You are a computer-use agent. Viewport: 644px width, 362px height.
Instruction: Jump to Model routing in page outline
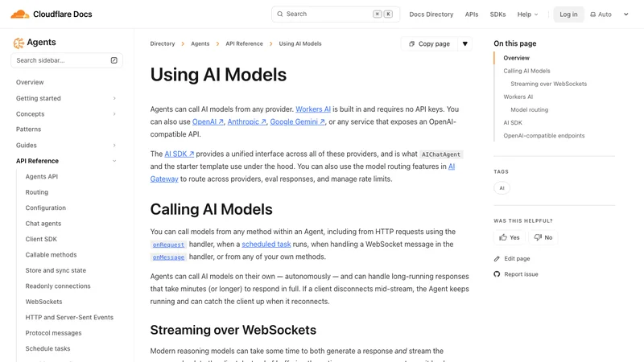pos(529,109)
